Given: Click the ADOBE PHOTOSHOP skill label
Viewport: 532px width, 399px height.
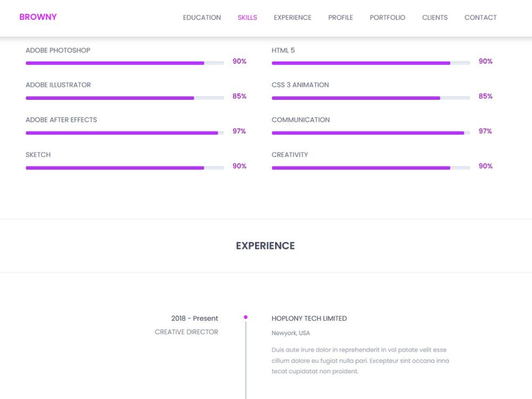Looking at the screenshot, I should (57, 50).
